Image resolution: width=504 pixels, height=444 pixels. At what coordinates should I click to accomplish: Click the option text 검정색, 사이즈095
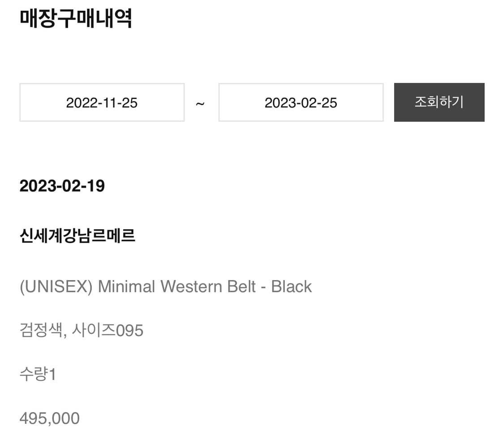(x=81, y=330)
